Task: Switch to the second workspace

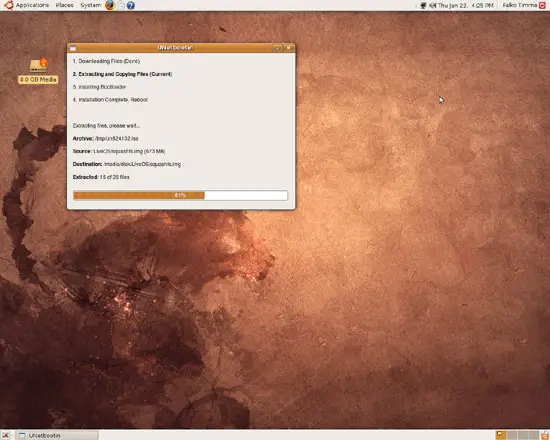Action: (x=512, y=435)
